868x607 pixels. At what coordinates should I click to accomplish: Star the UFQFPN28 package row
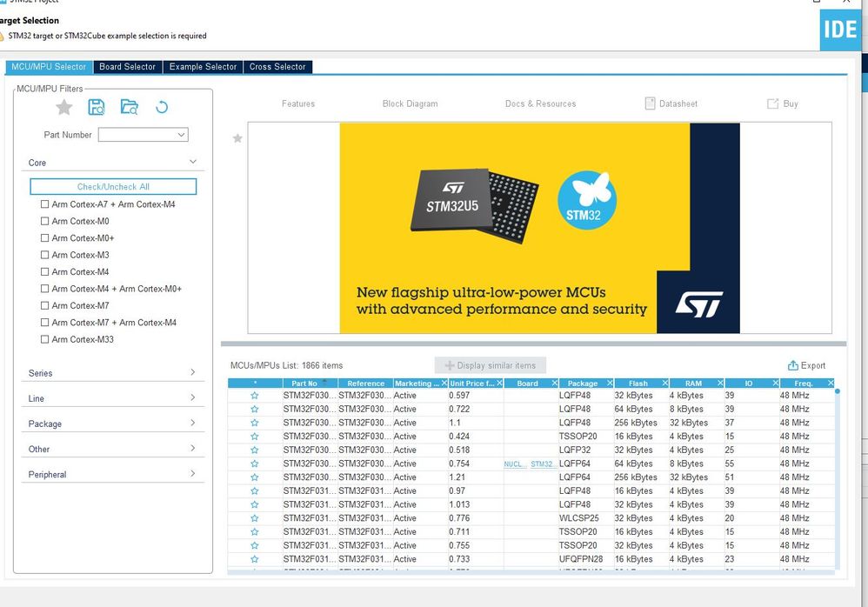pyautogui.click(x=255, y=559)
